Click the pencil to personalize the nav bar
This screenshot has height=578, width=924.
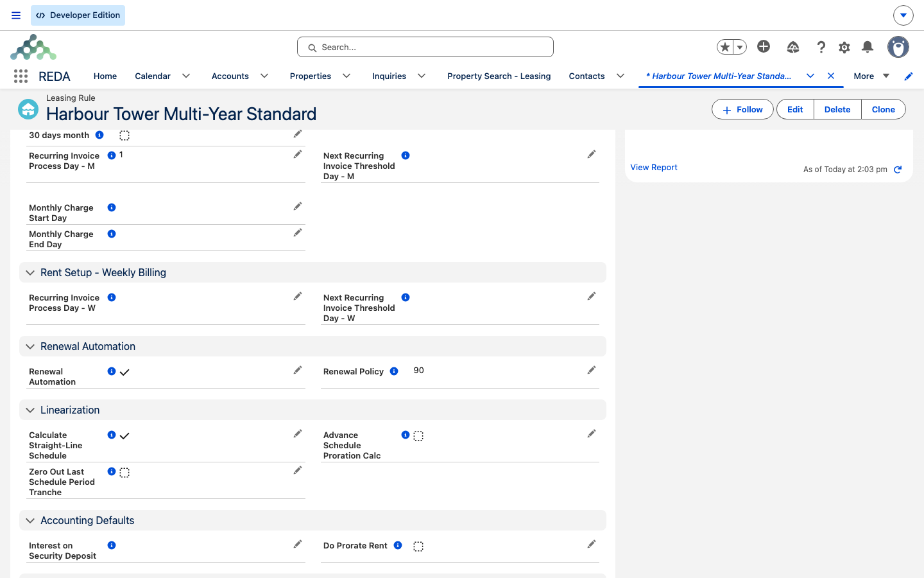pyautogui.click(x=909, y=76)
